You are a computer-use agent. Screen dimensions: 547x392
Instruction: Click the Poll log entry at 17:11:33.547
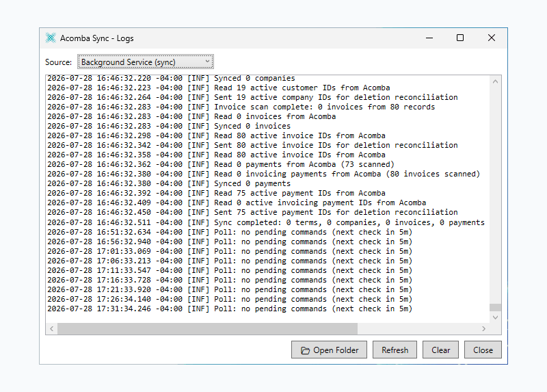pyautogui.click(x=230, y=270)
